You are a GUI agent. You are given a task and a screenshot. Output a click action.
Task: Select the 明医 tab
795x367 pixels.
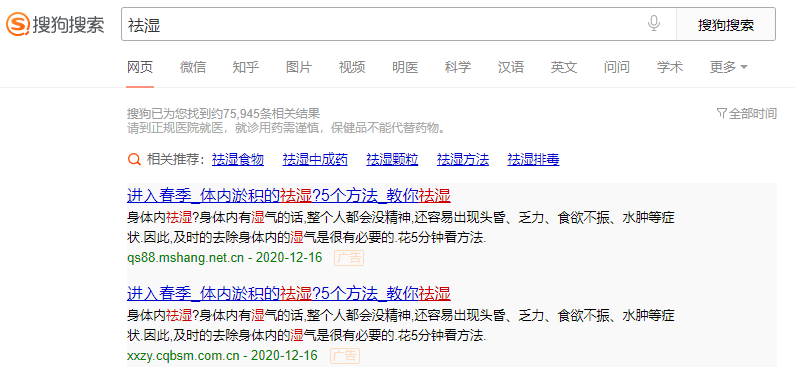[x=405, y=67]
